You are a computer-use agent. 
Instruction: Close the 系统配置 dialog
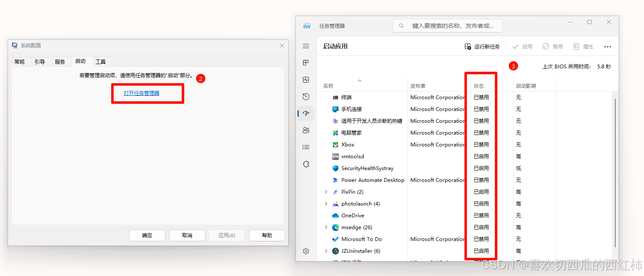(x=282, y=46)
